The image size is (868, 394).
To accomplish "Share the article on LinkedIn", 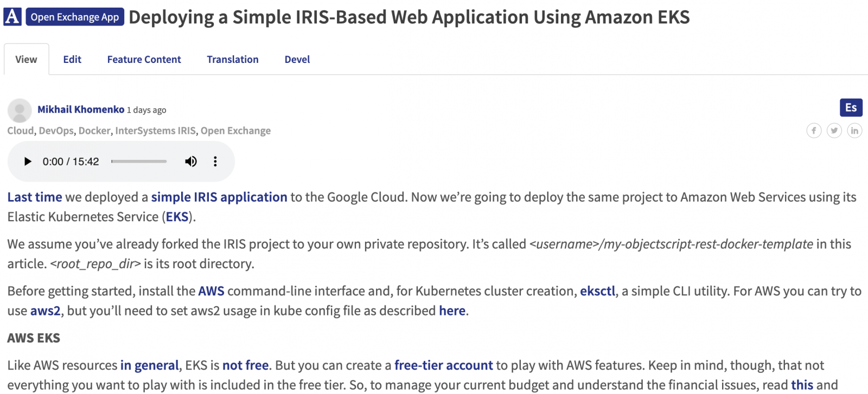I will 854,131.
